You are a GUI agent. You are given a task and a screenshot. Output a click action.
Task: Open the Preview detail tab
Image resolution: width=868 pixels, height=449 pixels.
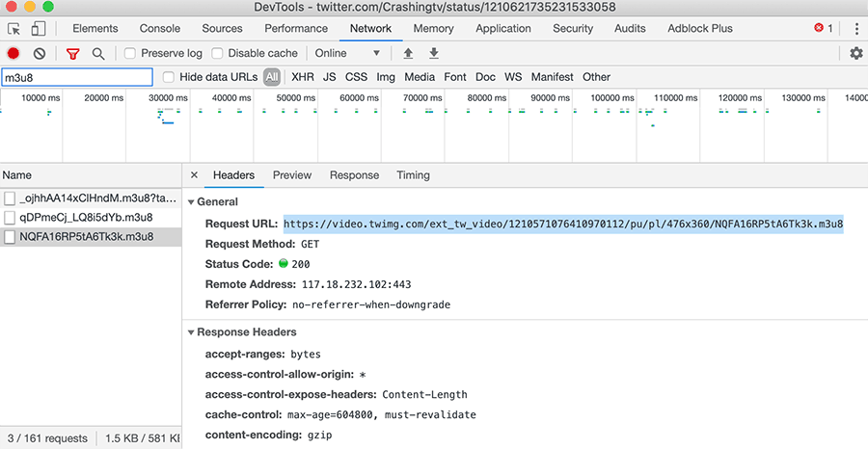[x=292, y=175]
